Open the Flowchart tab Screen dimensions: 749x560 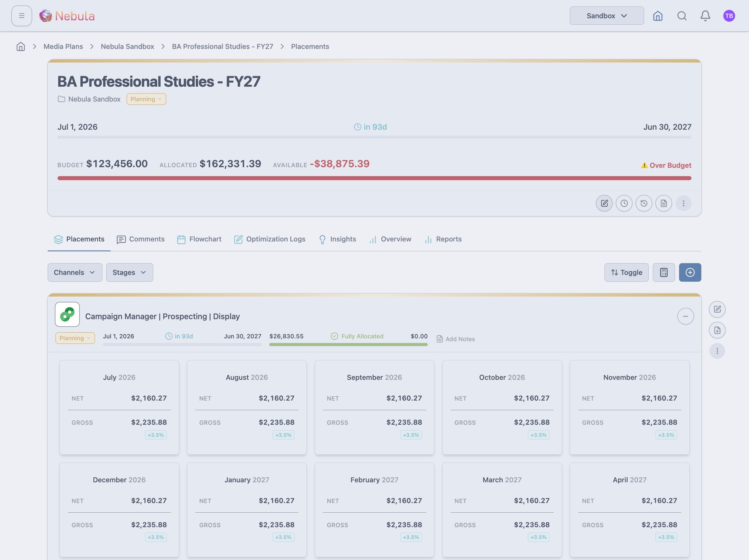pos(199,239)
